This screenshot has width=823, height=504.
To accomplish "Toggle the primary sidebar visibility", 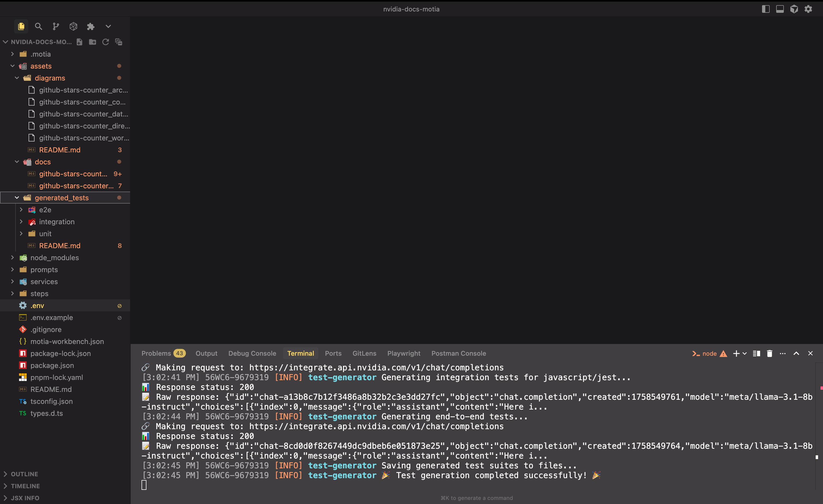I will (766, 9).
